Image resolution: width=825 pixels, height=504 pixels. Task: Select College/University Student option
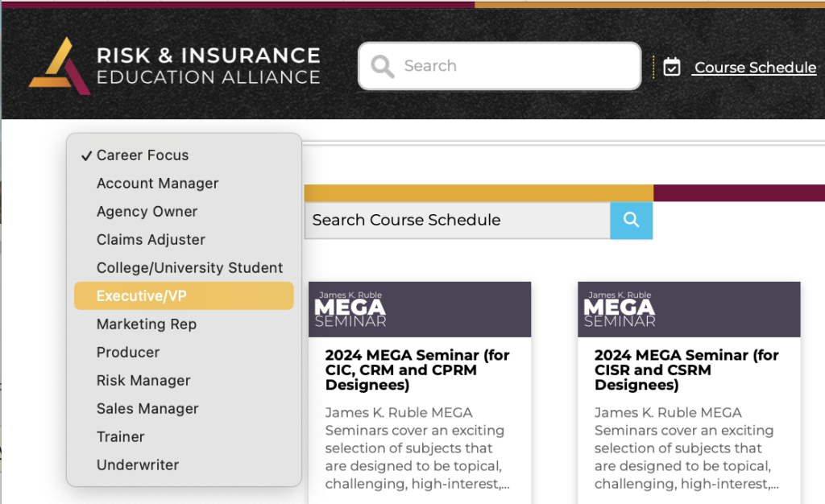pyautogui.click(x=184, y=267)
